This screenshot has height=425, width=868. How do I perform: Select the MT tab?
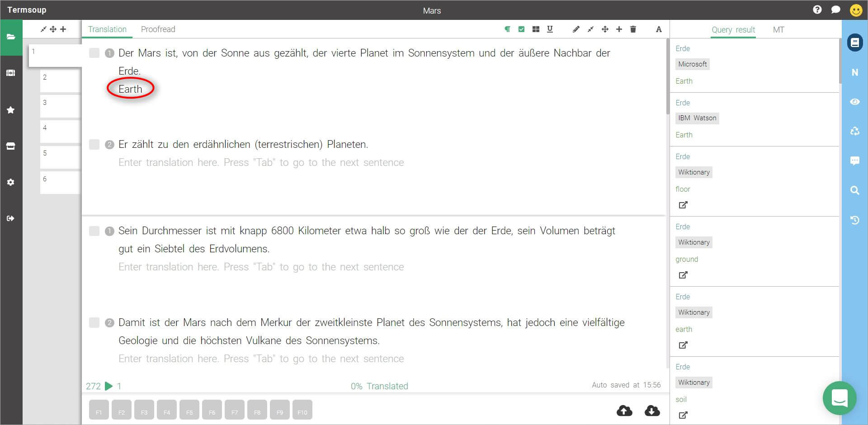(x=778, y=30)
